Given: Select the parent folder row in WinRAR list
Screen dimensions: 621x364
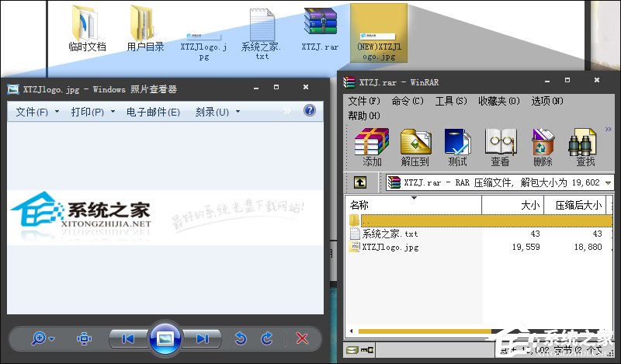Looking at the screenshot, I should (480, 220).
